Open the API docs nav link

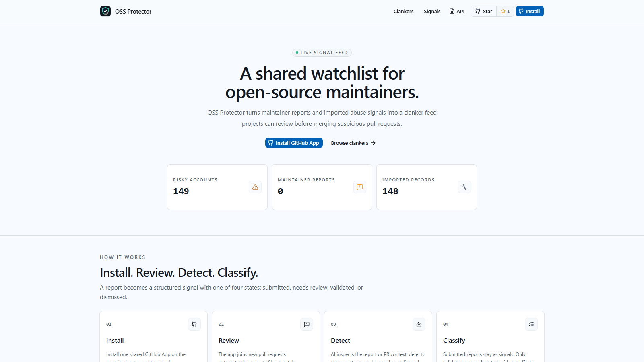[x=457, y=11]
